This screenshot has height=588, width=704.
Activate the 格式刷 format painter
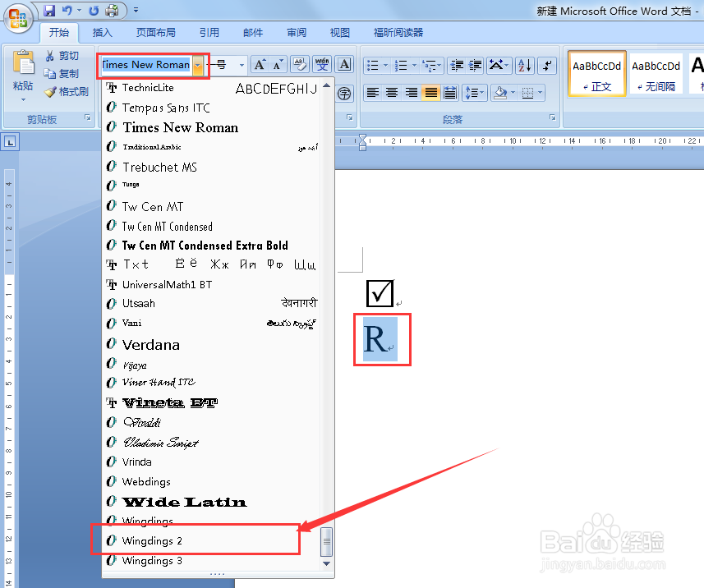[67, 91]
